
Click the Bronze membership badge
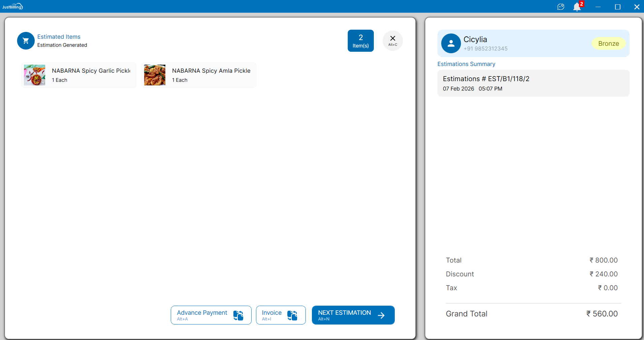coord(608,43)
